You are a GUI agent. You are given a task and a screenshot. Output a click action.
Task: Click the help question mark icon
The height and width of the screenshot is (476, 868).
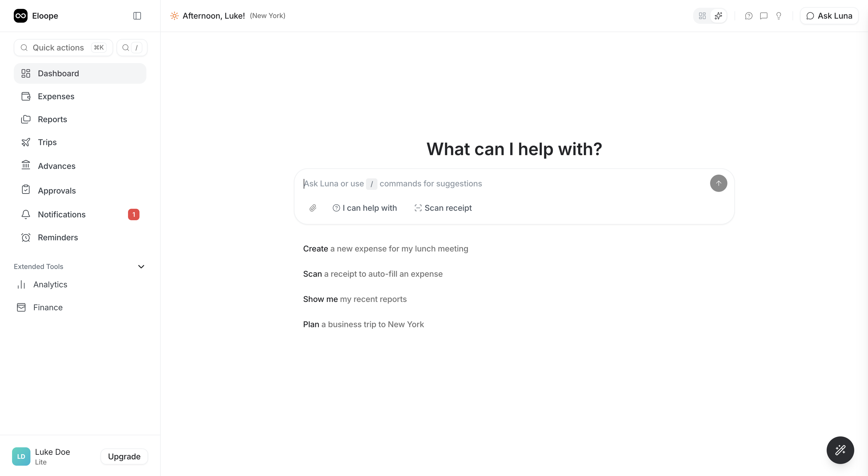pos(749,16)
